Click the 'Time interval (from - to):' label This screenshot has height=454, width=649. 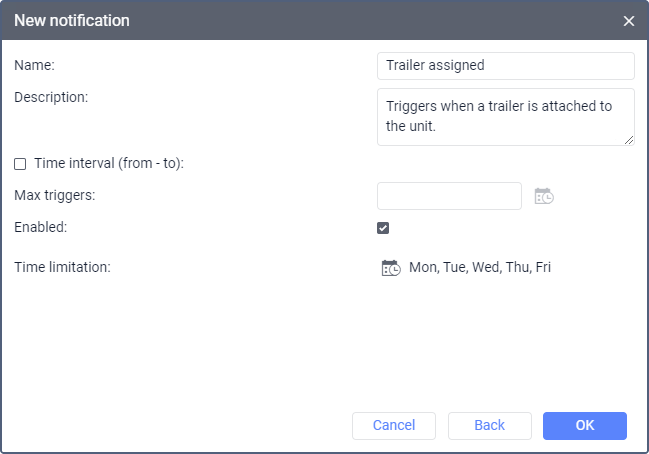109,162
